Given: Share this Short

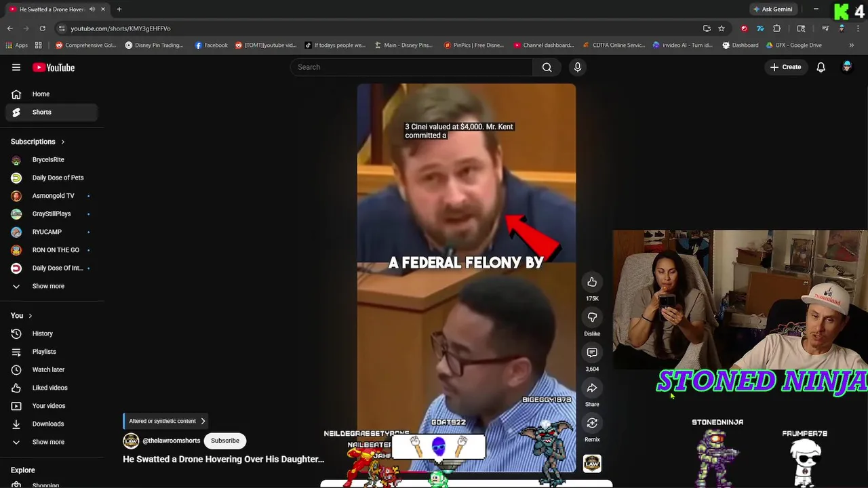Looking at the screenshot, I should point(592,388).
